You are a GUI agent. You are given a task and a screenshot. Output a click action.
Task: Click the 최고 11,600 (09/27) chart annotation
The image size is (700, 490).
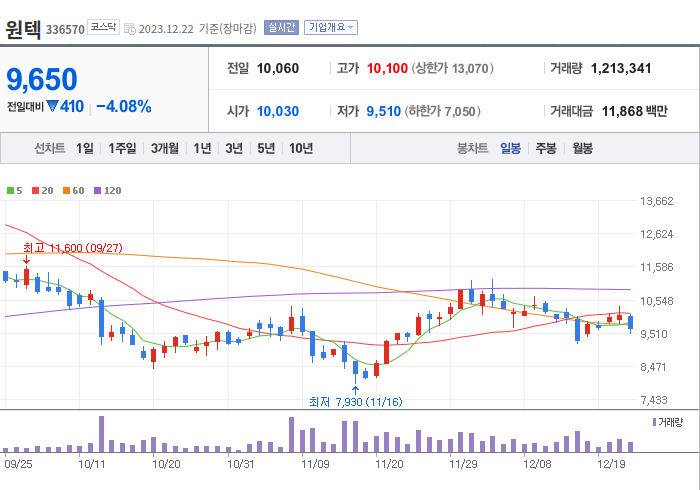pyautogui.click(x=73, y=248)
